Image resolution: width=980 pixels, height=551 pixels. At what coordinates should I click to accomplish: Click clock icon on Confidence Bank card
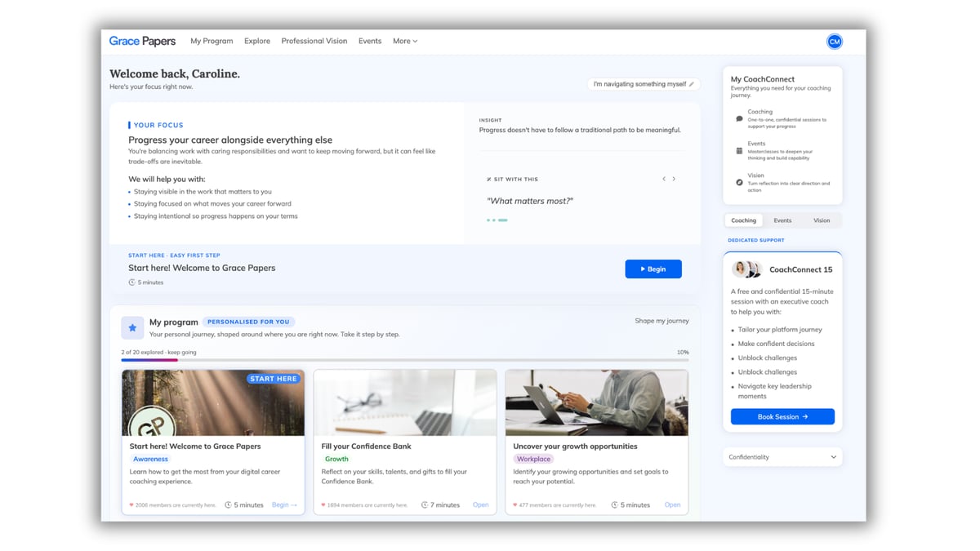(x=425, y=505)
